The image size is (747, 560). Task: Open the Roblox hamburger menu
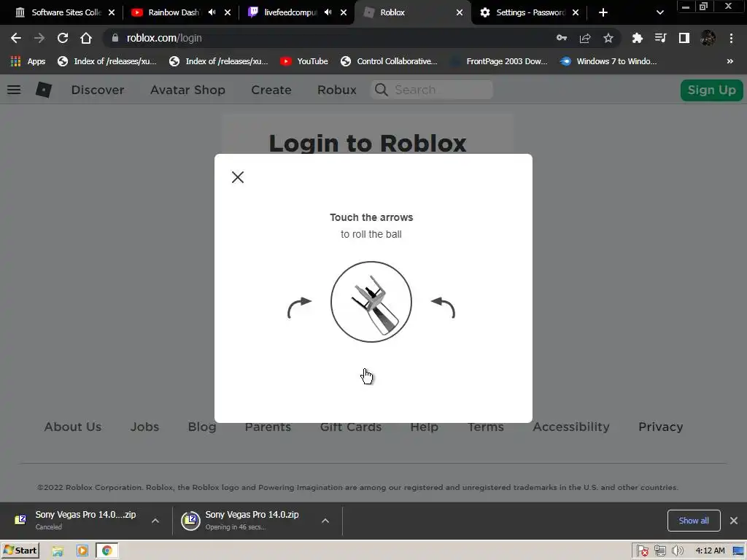tap(14, 90)
